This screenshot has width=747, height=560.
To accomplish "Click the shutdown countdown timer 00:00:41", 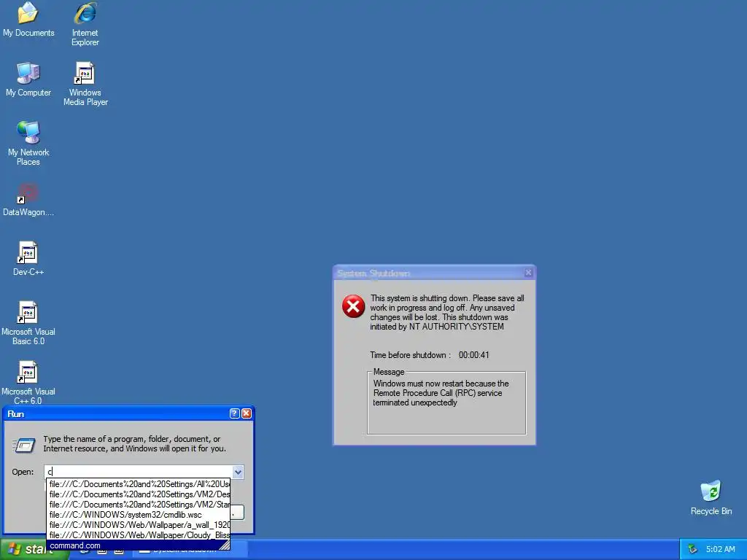I will 473,355.
